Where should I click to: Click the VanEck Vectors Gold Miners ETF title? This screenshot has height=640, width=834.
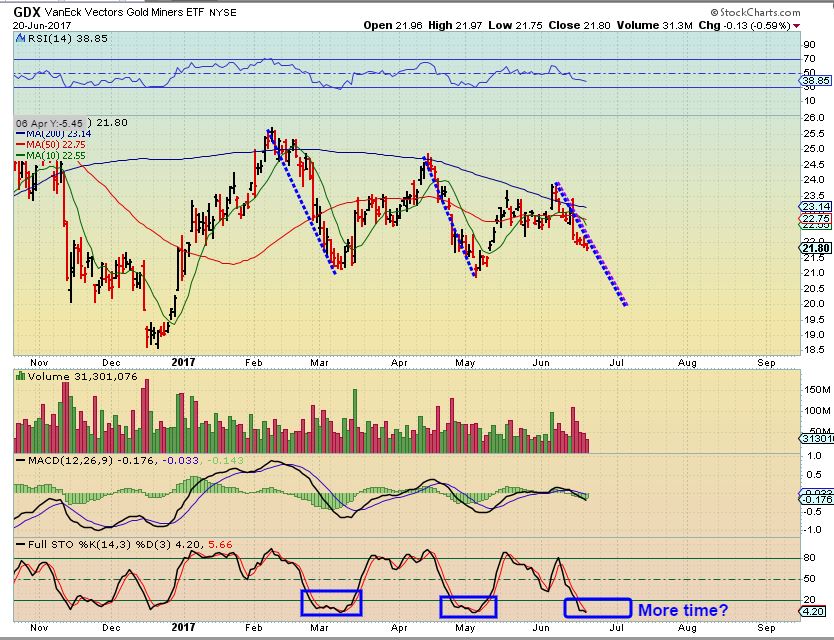click(x=124, y=12)
